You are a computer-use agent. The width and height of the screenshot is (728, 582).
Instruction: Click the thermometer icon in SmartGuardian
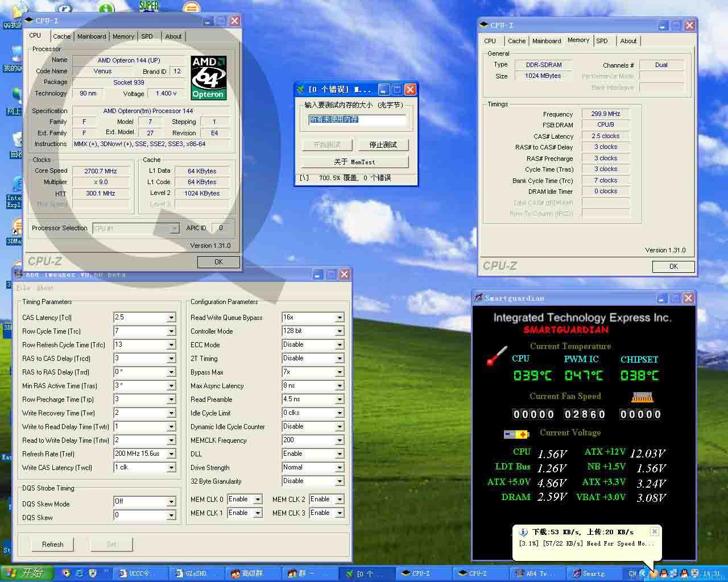tap(497, 356)
